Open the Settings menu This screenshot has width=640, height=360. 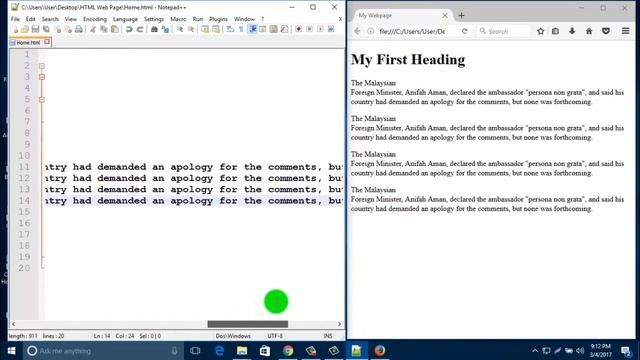tap(154, 19)
